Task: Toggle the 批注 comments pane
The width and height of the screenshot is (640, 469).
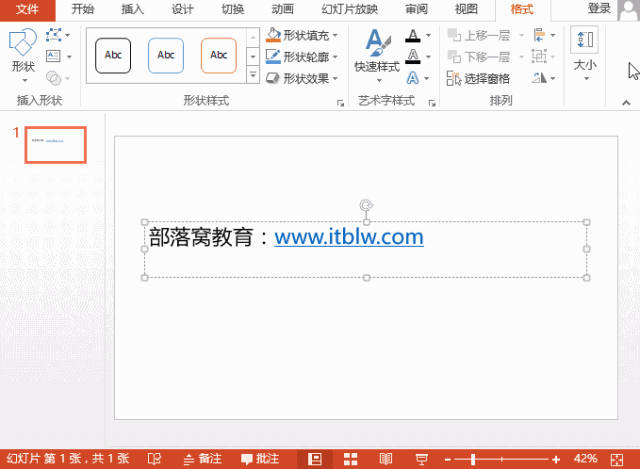Action: coord(260,459)
